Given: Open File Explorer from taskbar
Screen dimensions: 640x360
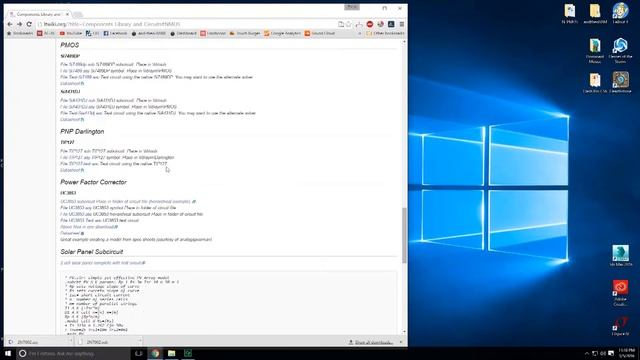Looking at the screenshot, I should tap(171, 353).
